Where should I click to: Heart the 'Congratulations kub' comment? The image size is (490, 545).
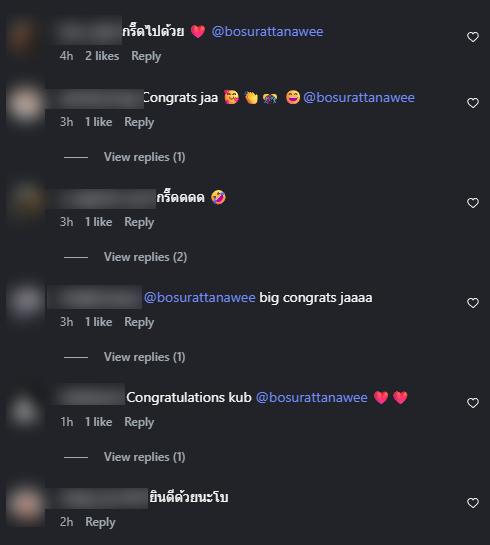click(473, 403)
